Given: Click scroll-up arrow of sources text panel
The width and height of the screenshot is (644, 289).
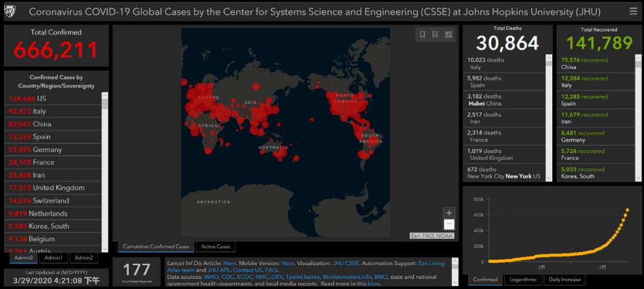Looking at the screenshot, I should tap(454, 260).
